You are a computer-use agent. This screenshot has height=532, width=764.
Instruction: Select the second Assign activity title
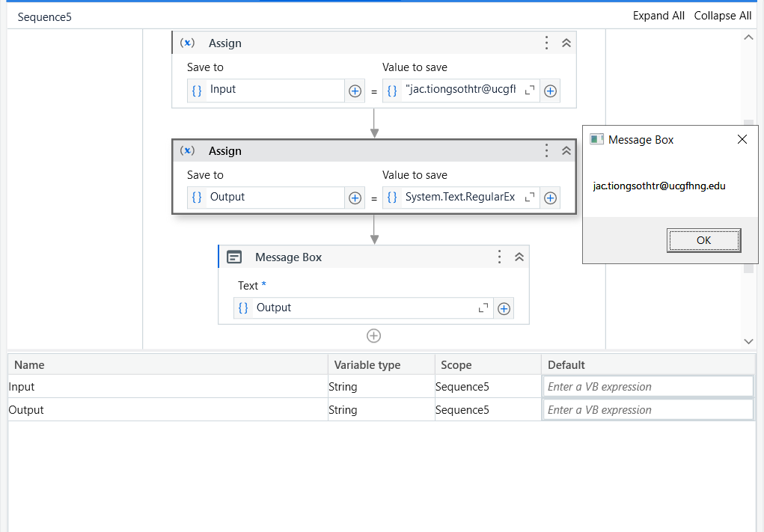(x=225, y=150)
